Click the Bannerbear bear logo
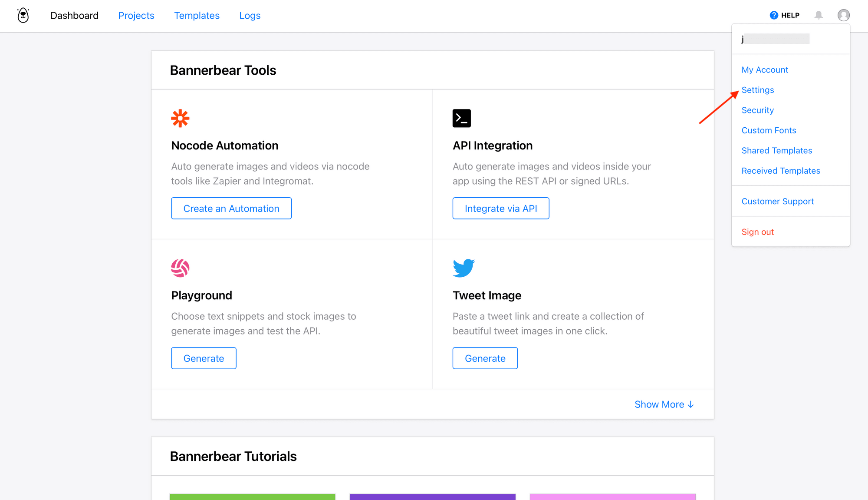 click(x=23, y=15)
